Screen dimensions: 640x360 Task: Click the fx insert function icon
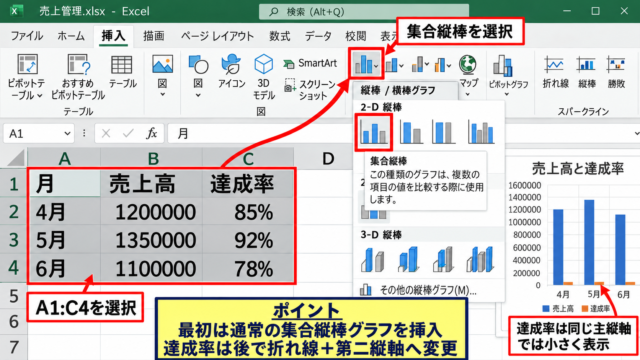click(151, 133)
